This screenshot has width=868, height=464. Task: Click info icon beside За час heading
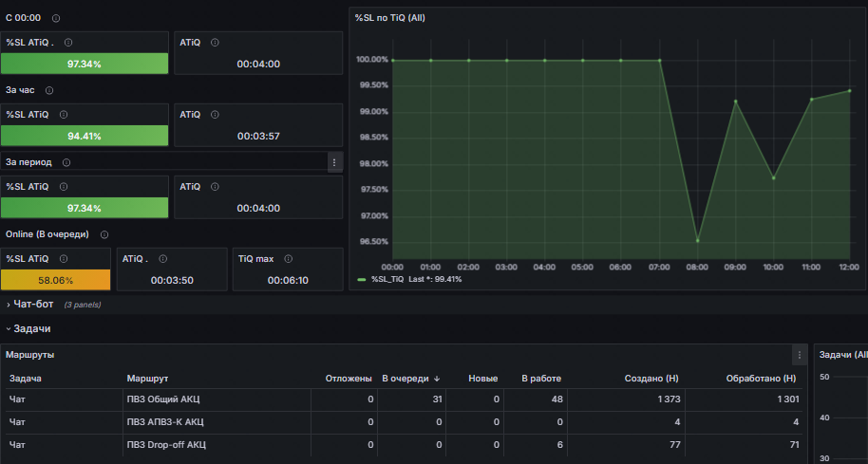49,90
